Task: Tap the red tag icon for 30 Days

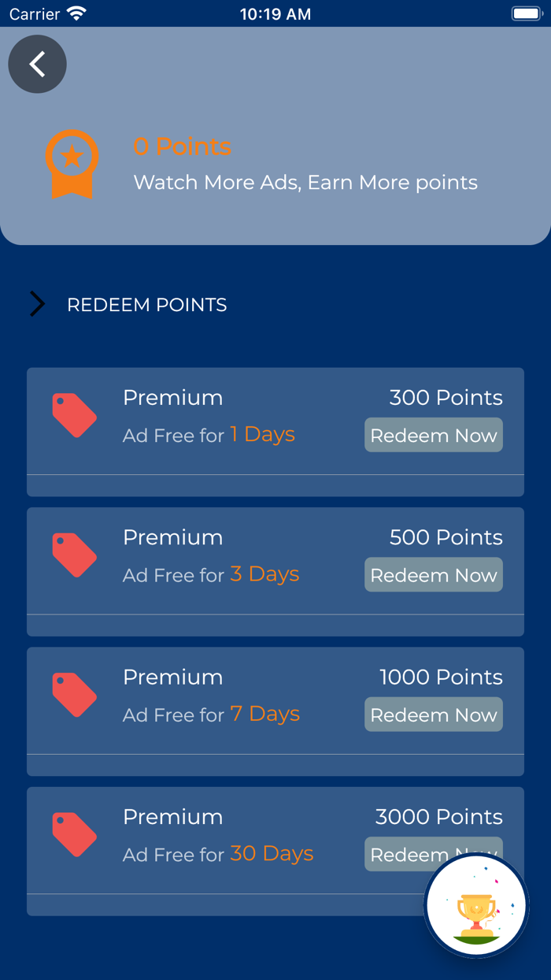Action: pos(75,834)
